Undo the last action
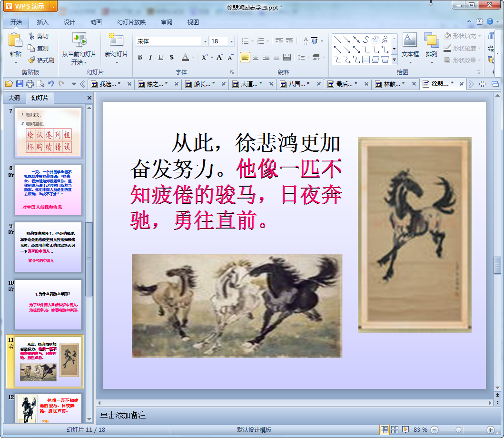 pyautogui.click(x=51, y=84)
